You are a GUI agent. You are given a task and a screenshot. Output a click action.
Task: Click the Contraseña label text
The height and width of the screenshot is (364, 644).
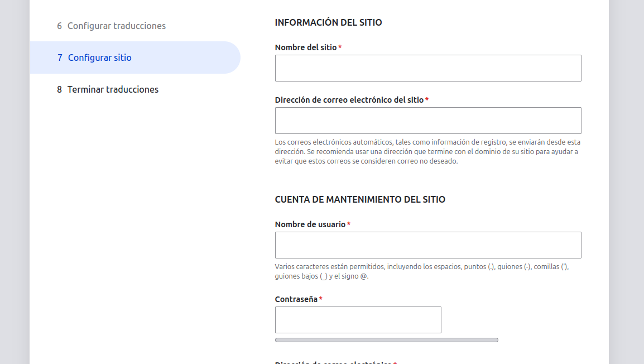296,299
